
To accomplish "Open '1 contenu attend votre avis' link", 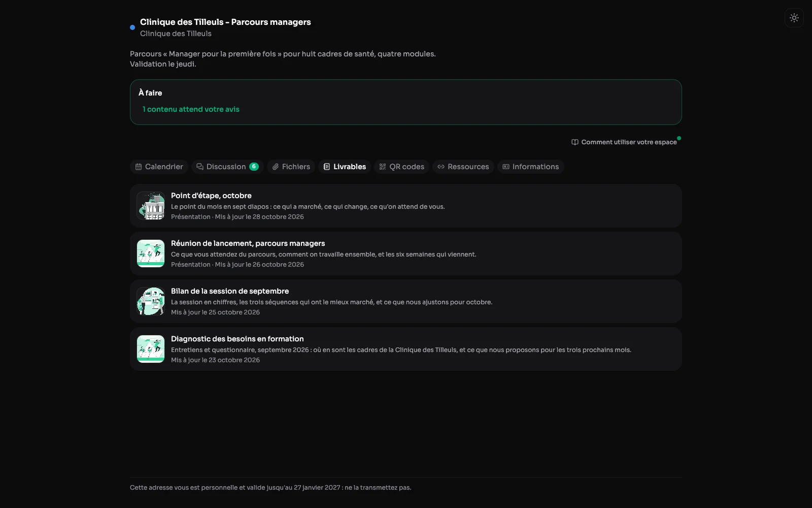I will (x=191, y=109).
